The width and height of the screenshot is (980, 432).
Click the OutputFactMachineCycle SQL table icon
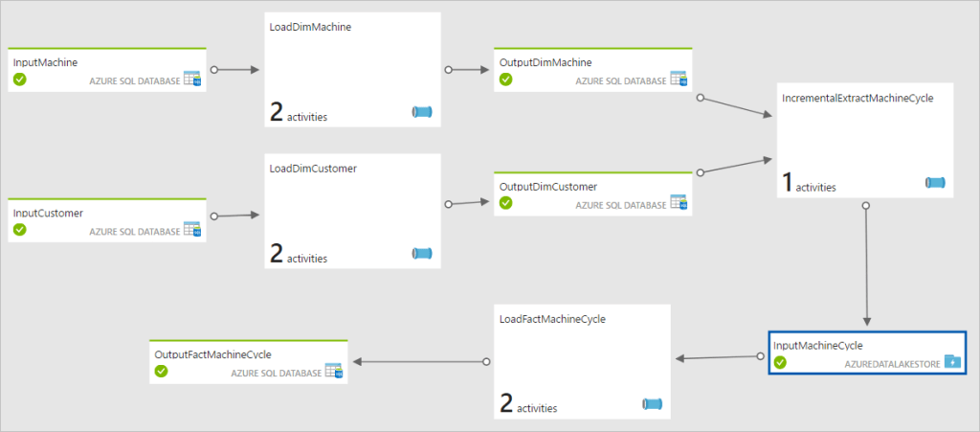(x=333, y=371)
